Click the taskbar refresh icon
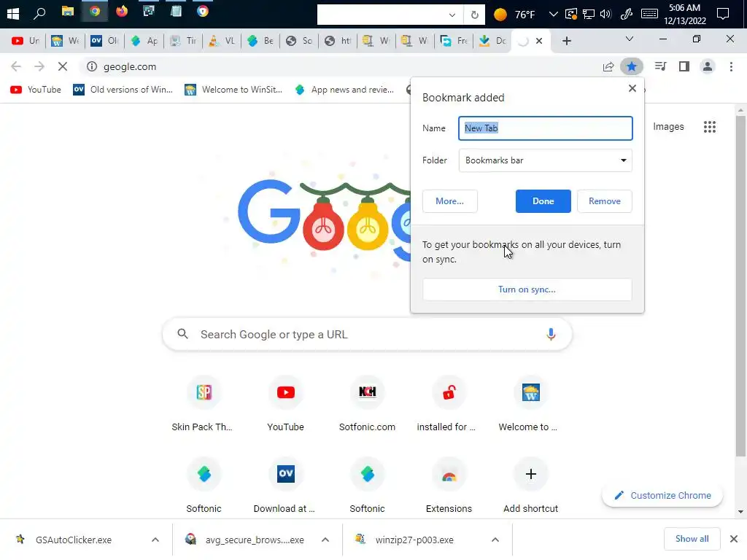Viewport: 747px width, 560px height. point(474,15)
